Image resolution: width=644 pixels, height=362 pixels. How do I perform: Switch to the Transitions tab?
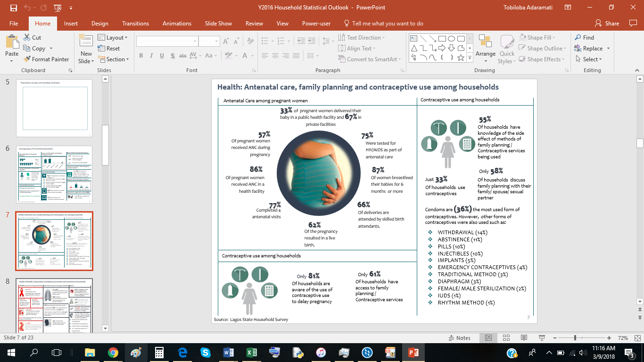click(x=135, y=24)
